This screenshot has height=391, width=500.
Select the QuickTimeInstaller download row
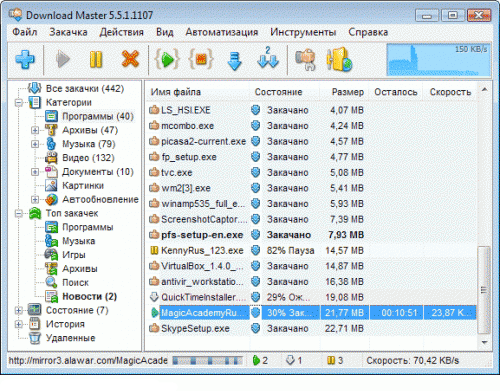coord(311,297)
